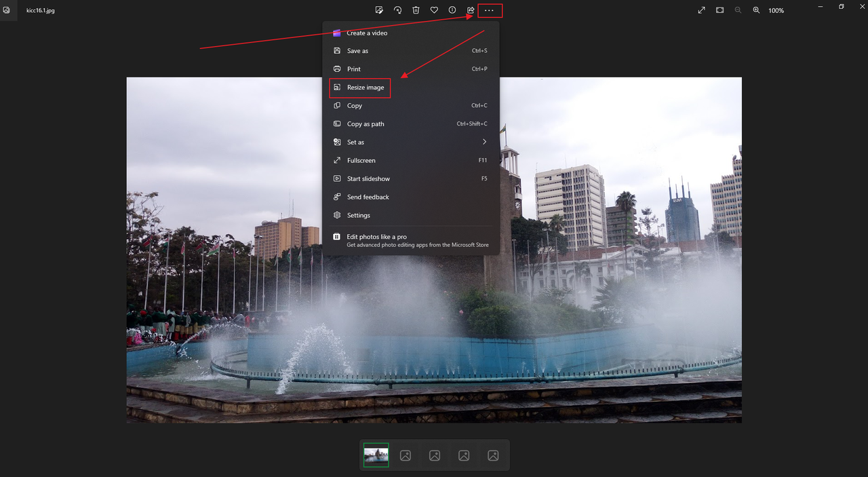Image resolution: width=868 pixels, height=477 pixels.
Task: Select Copy as path menu entry
Action: point(411,124)
